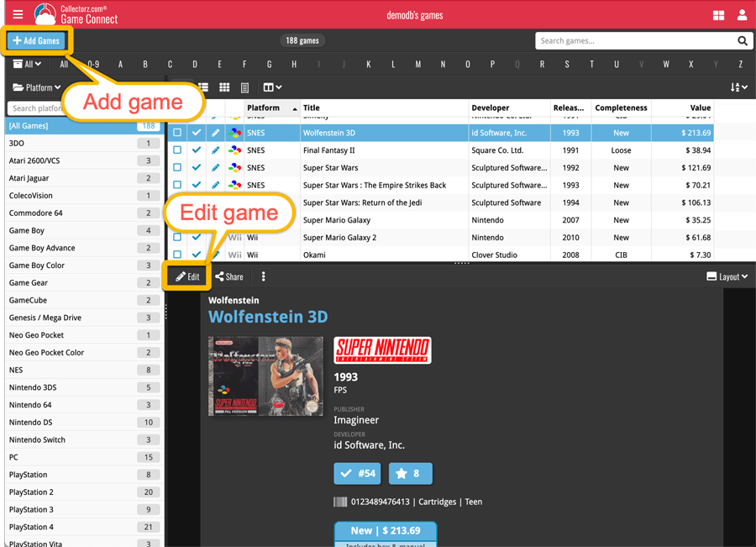Tick checkbox for Empire Strikes Back row
Viewport: 756px width, 547px height.
pyautogui.click(x=177, y=185)
